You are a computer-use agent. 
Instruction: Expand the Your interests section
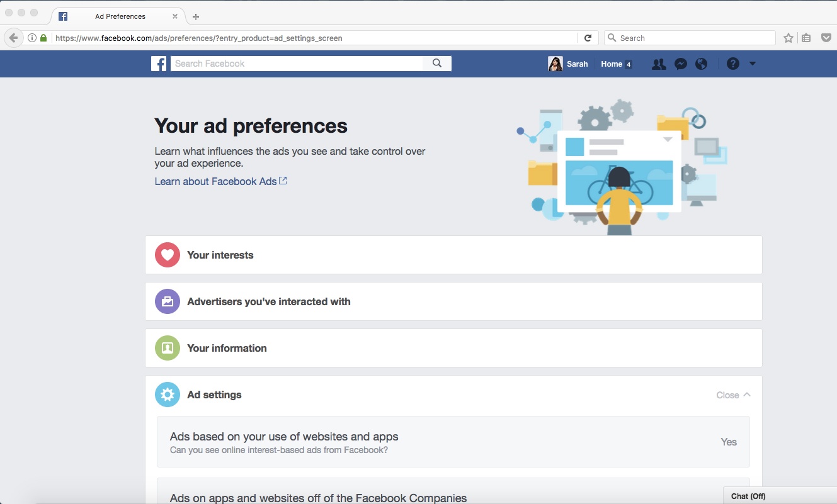tap(453, 255)
